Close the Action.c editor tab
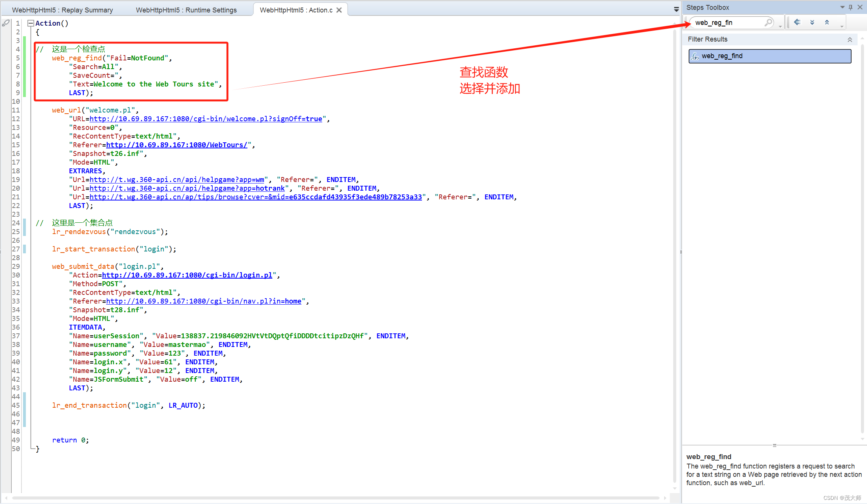 coord(339,10)
